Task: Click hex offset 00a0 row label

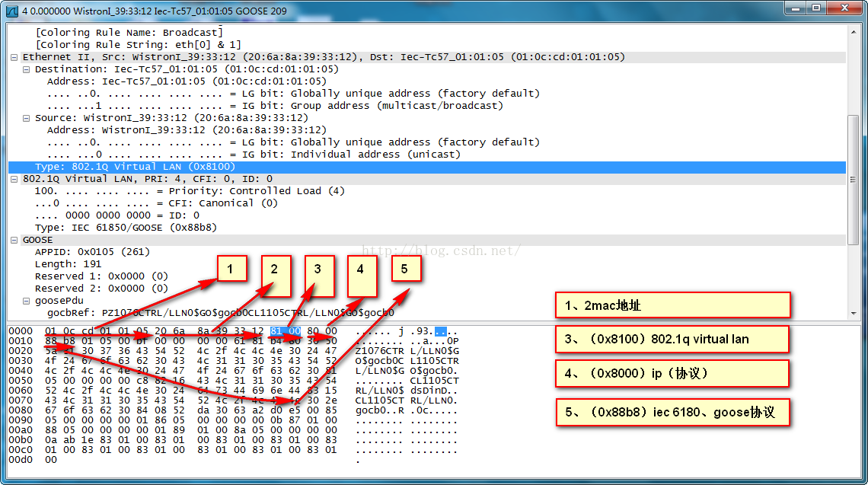Action: coord(21,430)
